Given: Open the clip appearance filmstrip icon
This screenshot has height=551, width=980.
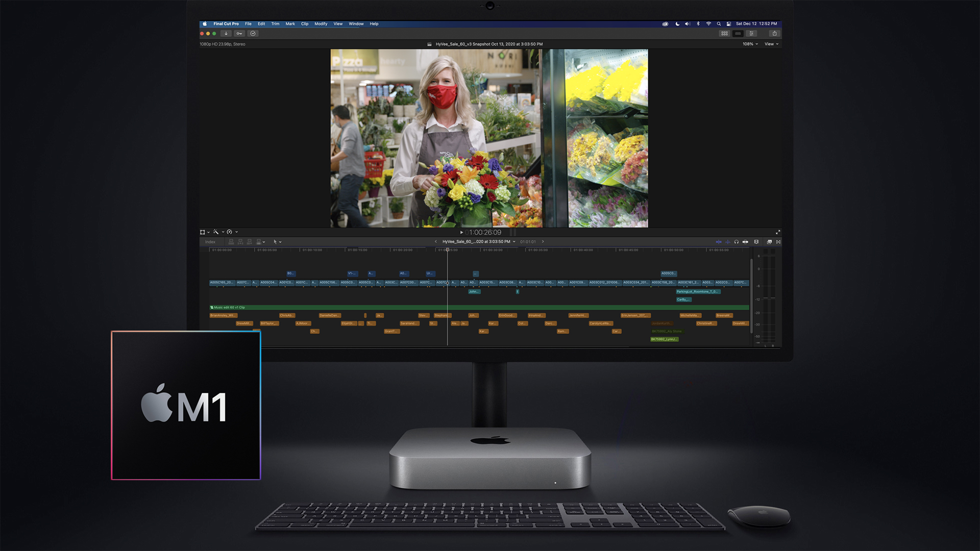Looking at the screenshot, I should click(x=756, y=242).
